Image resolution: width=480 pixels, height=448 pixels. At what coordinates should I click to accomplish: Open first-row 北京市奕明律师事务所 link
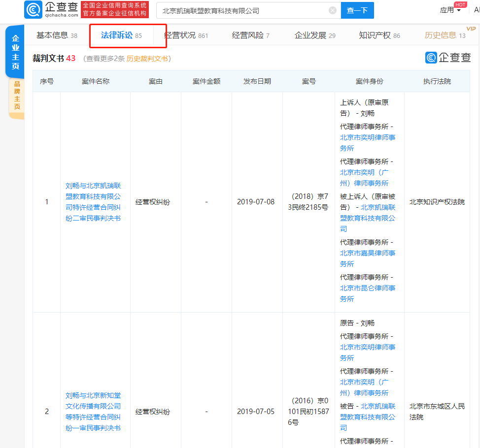[x=367, y=143]
